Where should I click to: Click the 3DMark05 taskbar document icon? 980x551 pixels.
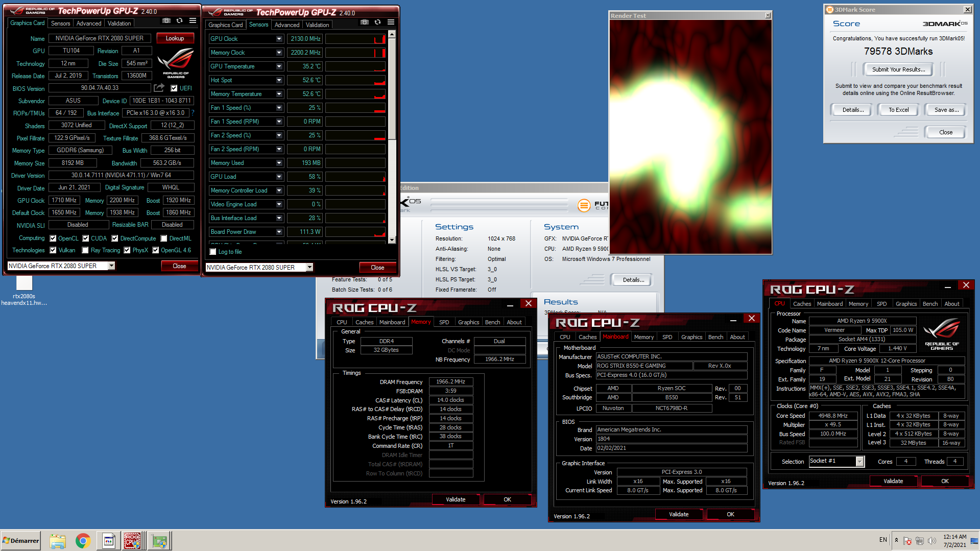(108, 541)
